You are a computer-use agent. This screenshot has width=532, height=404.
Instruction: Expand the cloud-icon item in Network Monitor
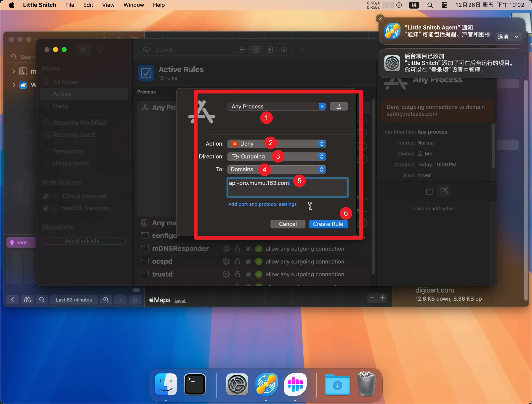pyautogui.click(x=13, y=85)
